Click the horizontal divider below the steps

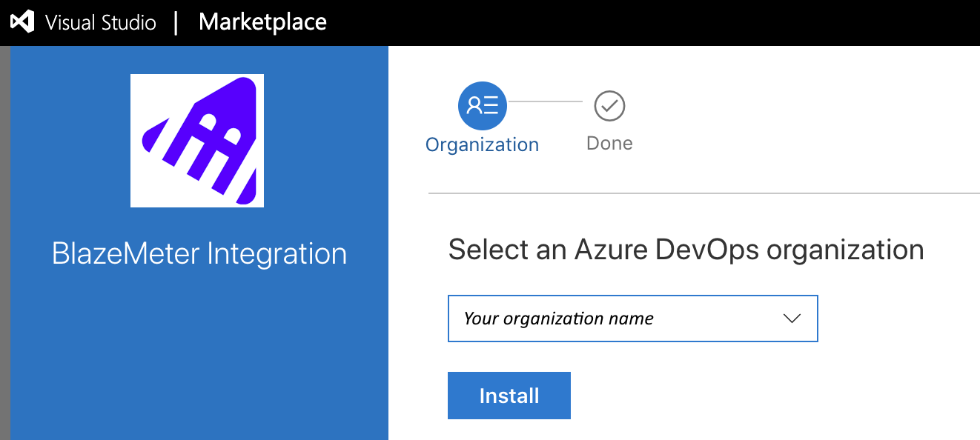point(703,193)
